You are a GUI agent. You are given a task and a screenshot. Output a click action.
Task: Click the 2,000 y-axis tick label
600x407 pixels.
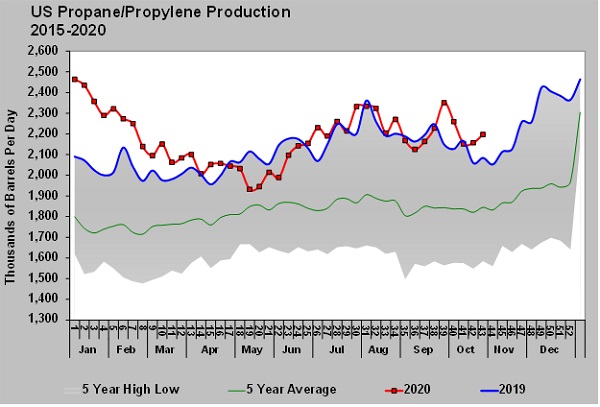point(43,175)
